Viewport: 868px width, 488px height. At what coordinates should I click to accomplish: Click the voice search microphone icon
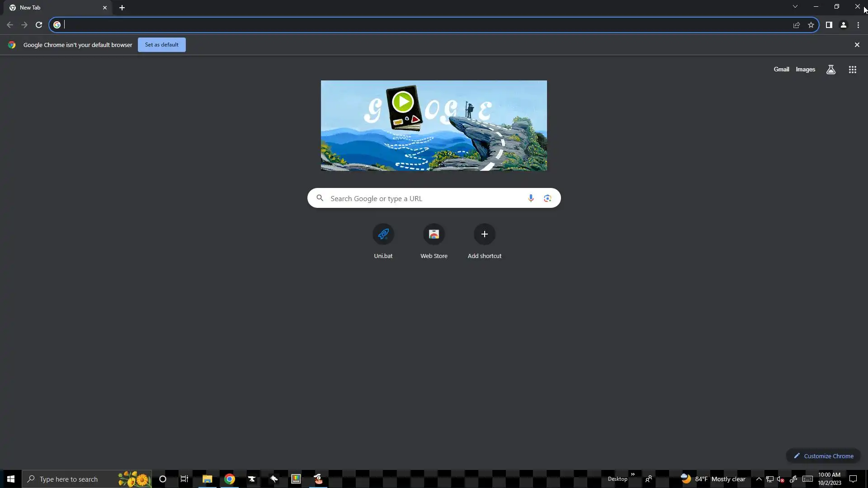coord(531,198)
